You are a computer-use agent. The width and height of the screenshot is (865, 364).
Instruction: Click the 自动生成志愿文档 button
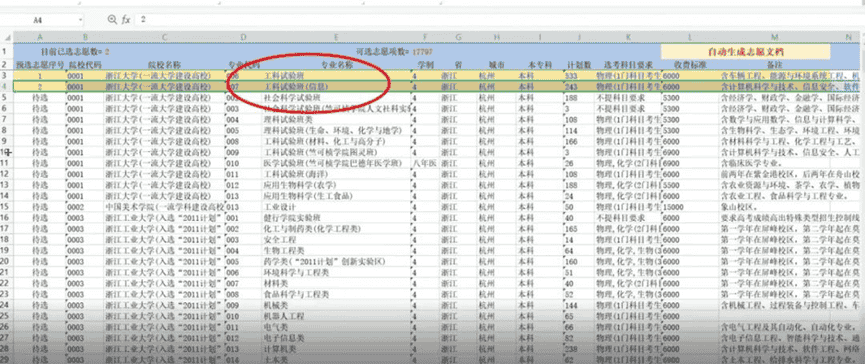click(x=745, y=51)
